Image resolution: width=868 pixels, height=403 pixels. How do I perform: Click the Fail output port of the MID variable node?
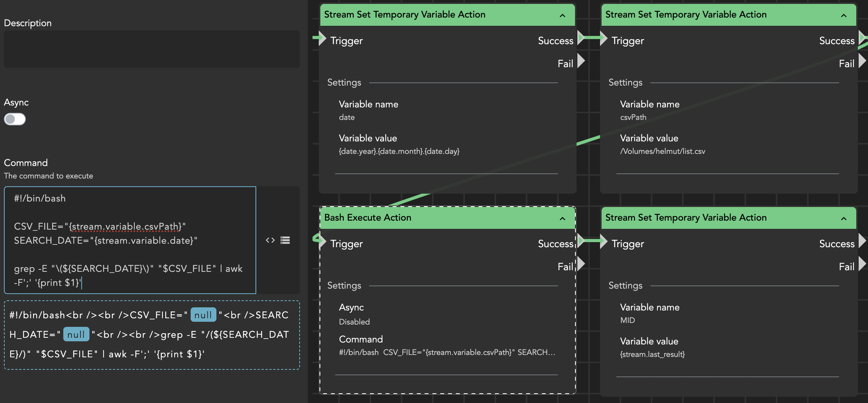862,264
